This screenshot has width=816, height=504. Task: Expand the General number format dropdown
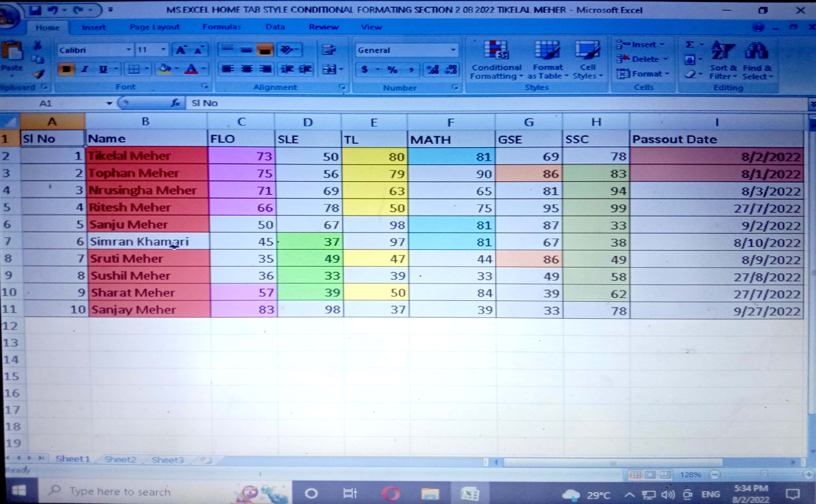click(x=453, y=50)
